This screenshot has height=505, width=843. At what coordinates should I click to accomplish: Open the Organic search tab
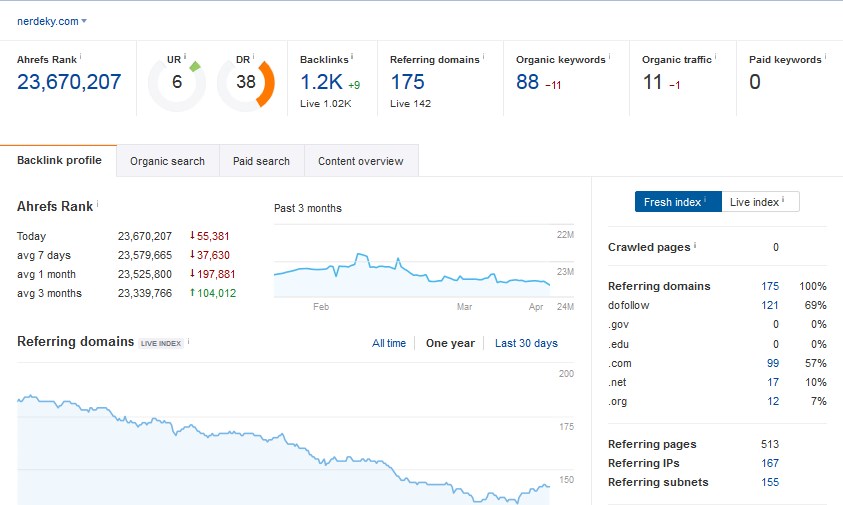[x=168, y=161]
